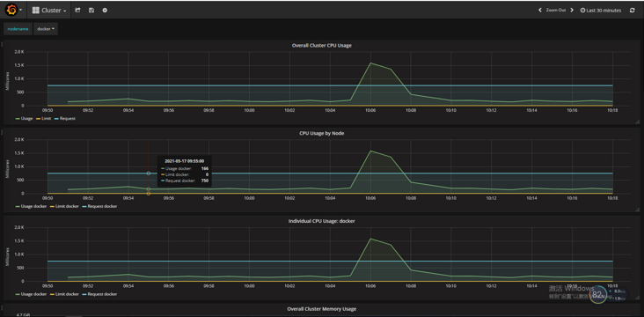Open Overall Cluster CPU Usage panel title
644x317 pixels.
[322, 46]
